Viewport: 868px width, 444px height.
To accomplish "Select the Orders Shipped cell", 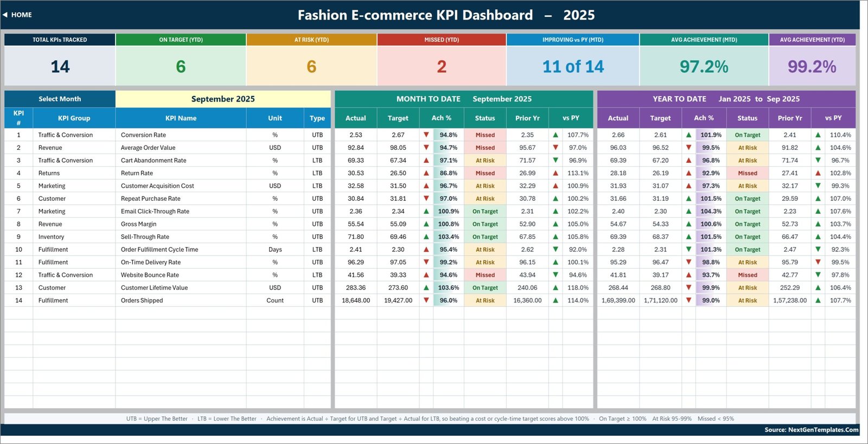I will coord(181,300).
